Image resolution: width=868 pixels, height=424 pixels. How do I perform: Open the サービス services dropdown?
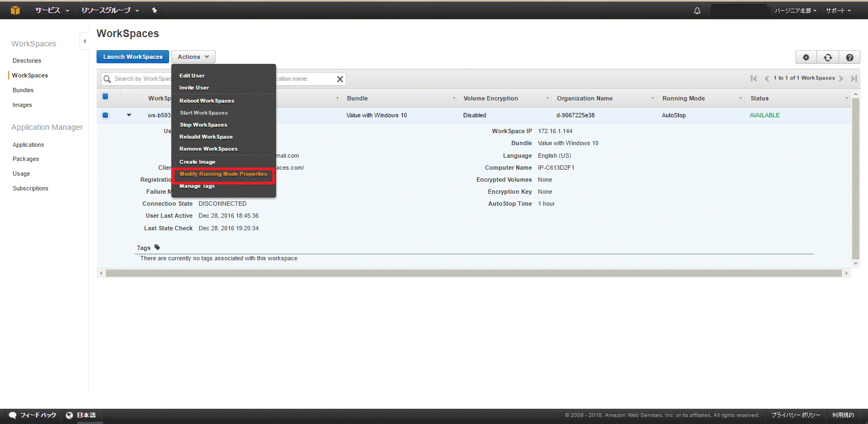pyautogui.click(x=52, y=10)
